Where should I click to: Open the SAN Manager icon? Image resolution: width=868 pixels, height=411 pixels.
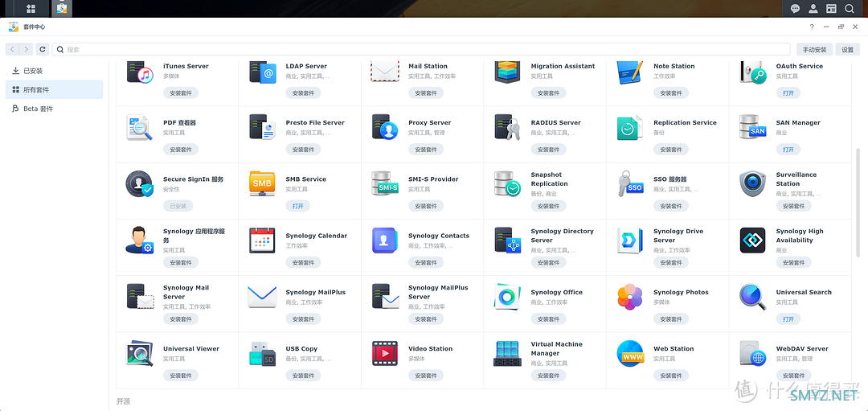[753, 127]
